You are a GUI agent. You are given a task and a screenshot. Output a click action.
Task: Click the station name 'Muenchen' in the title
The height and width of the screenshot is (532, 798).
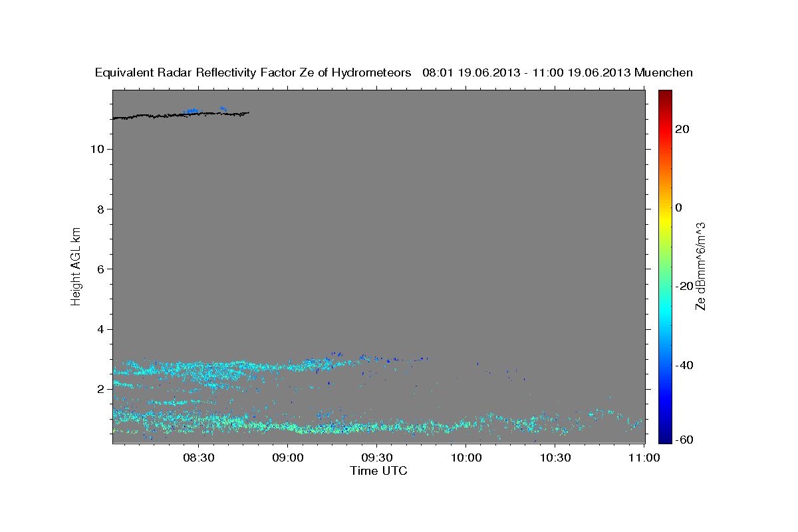(x=664, y=72)
